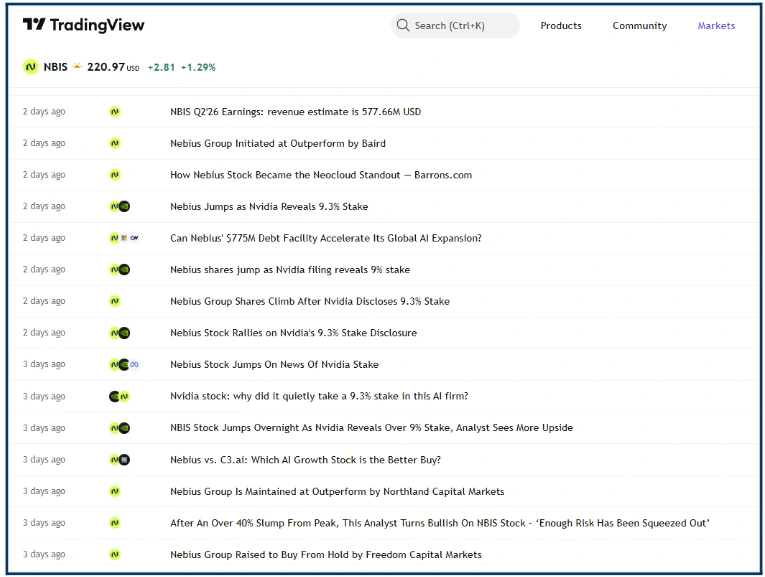Click symbol icons in quietly take stake row
Image resolution: width=765 pixels, height=577 pixels.
120,397
